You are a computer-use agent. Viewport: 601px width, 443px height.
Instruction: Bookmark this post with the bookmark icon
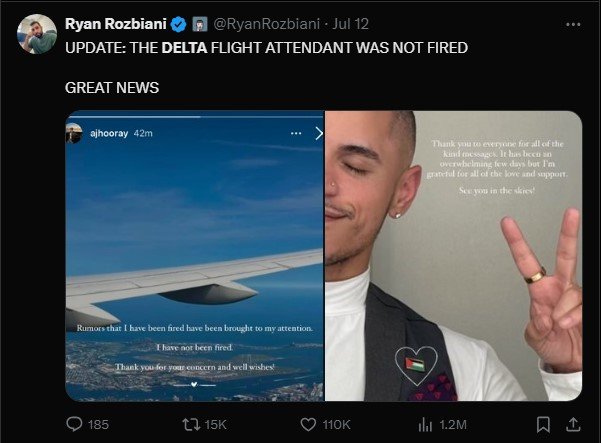coord(543,424)
